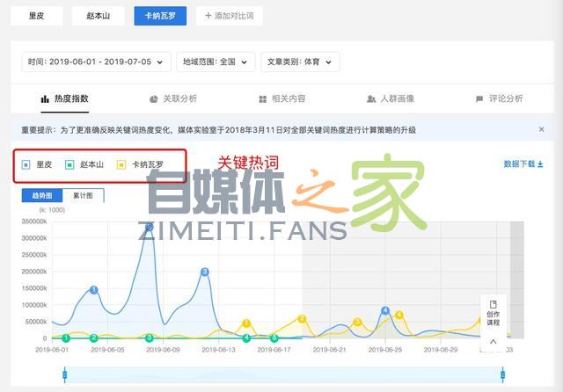
Task: Toggle the 卡纳瓦罗 legend series
Action: tap(140, 164)
